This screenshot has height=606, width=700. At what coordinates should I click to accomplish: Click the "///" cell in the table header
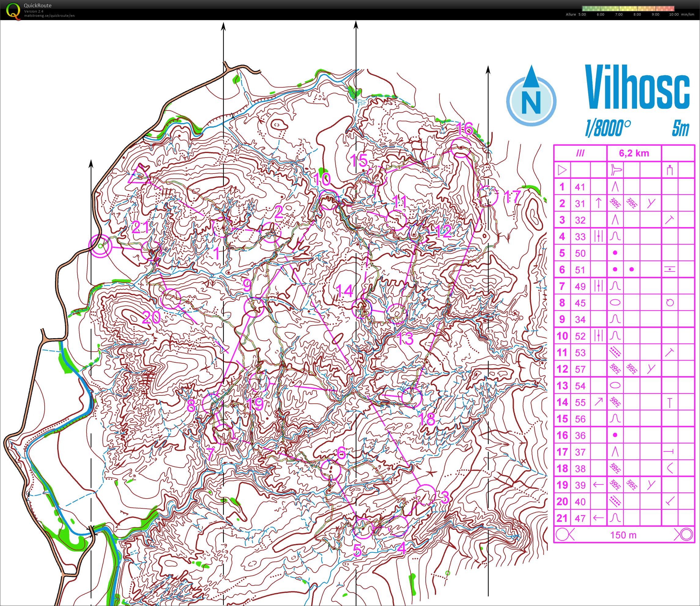pyautogui.click(x=580, y=153)
